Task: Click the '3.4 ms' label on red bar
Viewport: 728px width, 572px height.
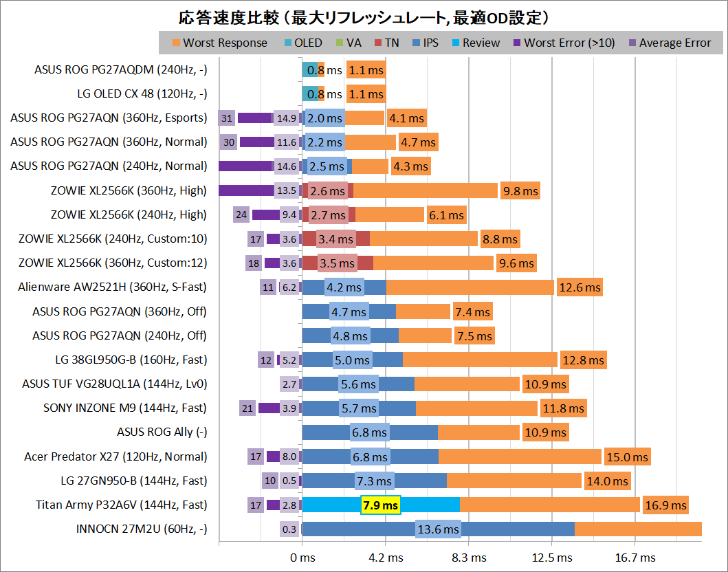Action: tap(335, 239)
